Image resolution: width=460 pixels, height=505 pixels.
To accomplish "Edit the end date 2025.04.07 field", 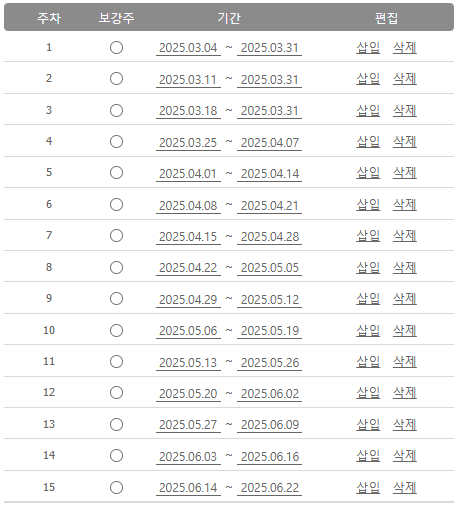I will pos(269,143).
